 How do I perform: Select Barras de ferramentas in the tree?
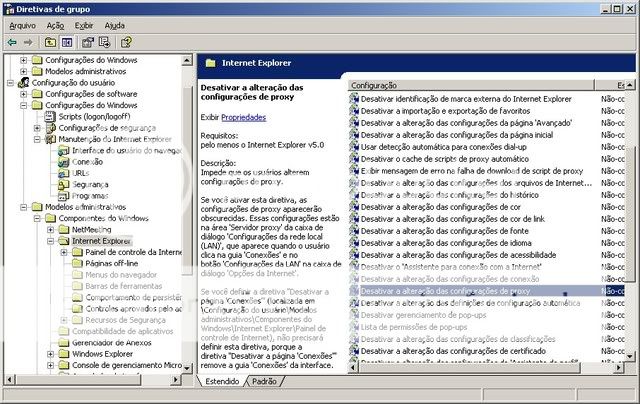tap(124, 286)
